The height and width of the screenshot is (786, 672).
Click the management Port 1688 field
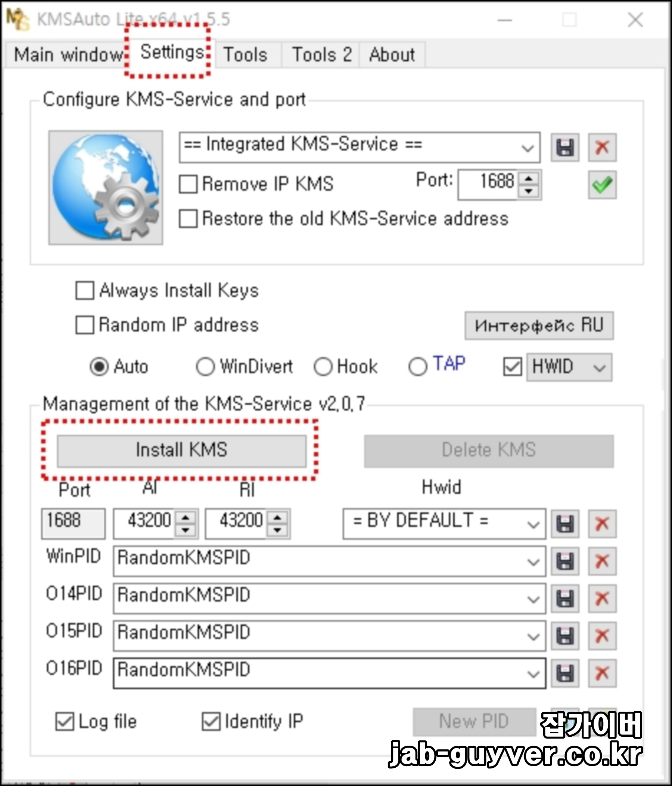[73, 523]
